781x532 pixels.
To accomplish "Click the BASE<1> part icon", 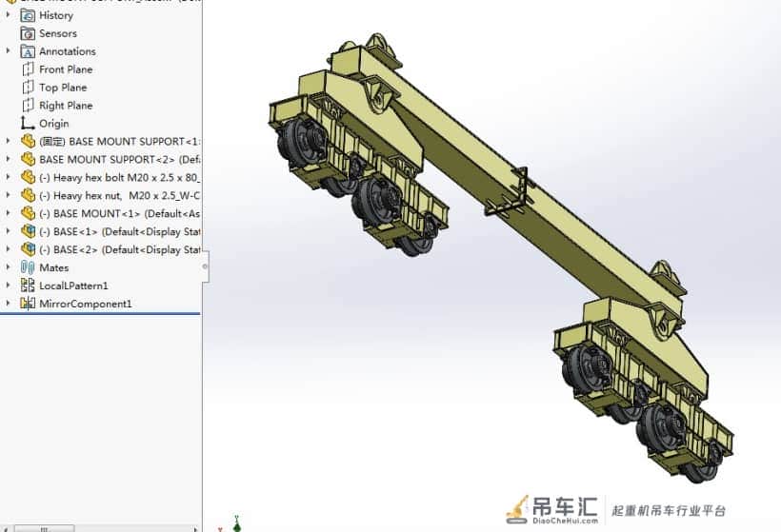I will [28, 231].
